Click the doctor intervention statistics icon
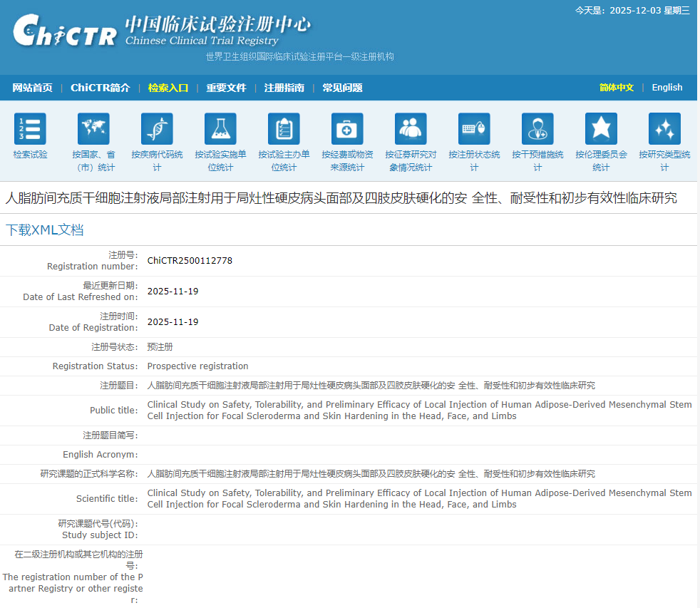The height and width of the screenshot is (608, 700). pyautogui.click(x=537, y=129)
